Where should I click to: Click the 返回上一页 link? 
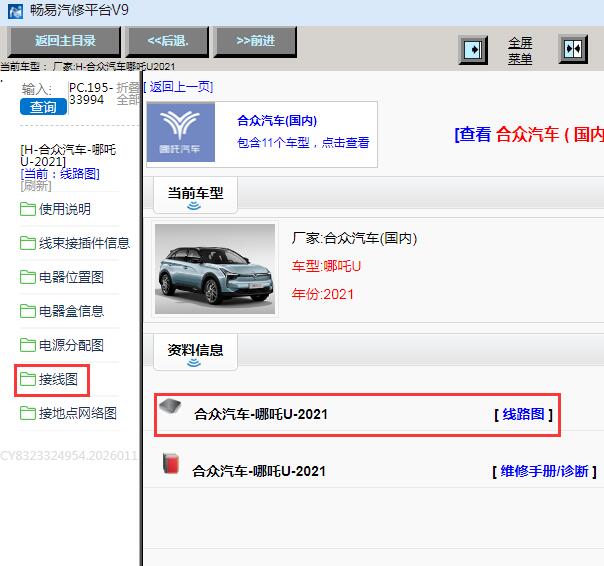coord(180,87)
